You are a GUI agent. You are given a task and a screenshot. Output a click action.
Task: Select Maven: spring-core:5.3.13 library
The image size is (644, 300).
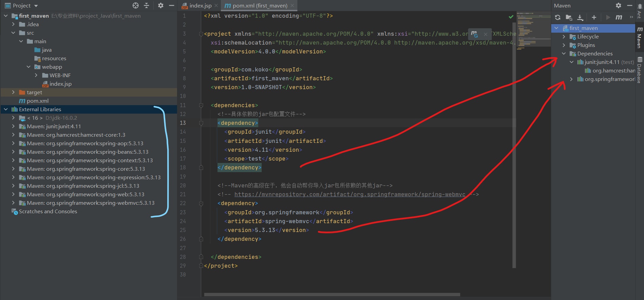(82, 169)
